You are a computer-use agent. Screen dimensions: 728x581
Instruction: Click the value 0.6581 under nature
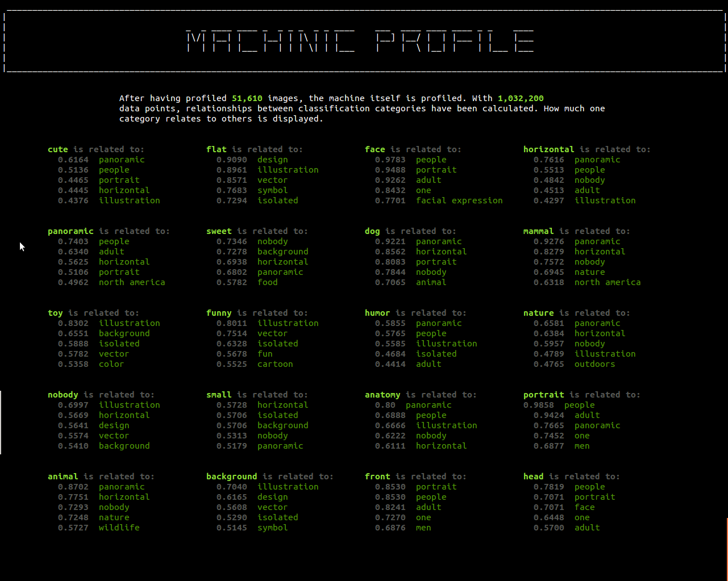click(549, 323)
